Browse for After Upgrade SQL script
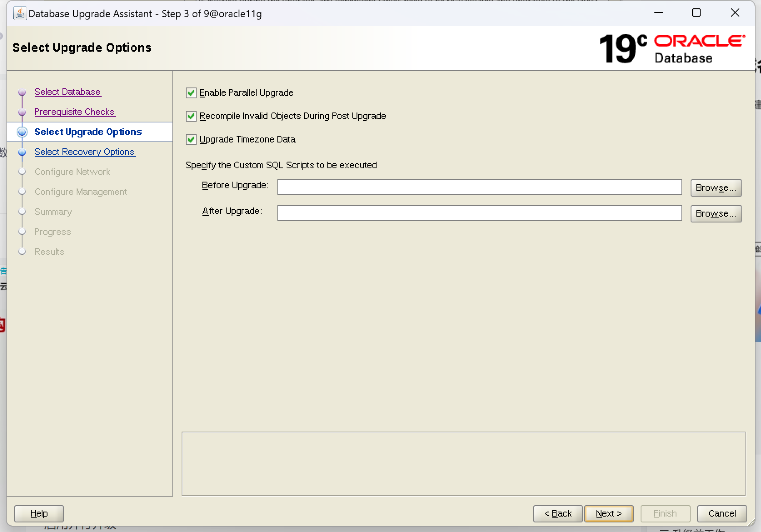Viewport: 761px width, 532px height. (x=716, y=214)
